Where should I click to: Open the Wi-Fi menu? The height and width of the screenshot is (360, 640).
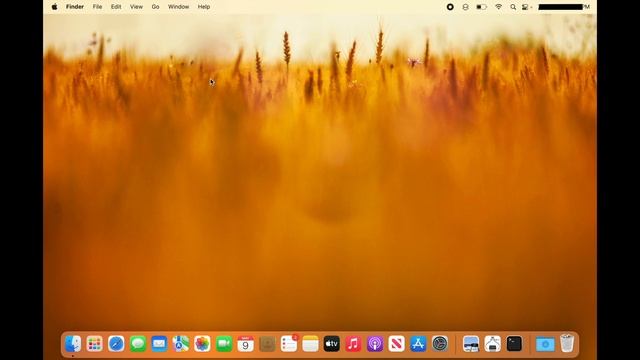coord(498,7)
